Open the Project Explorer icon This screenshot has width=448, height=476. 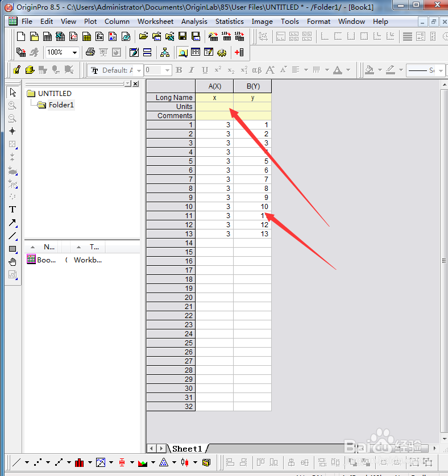182,52
